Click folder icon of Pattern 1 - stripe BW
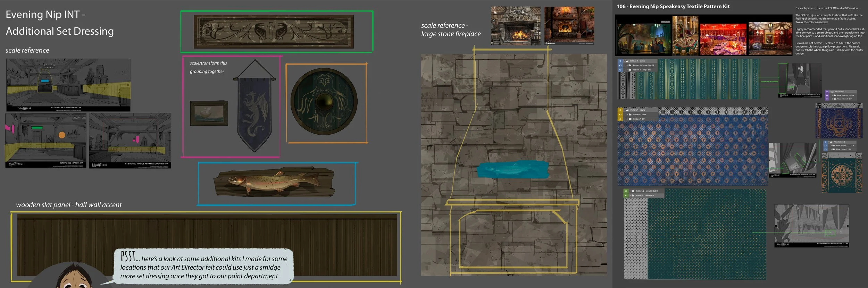This screenshot has width=868, height=288. click(630, 70)
